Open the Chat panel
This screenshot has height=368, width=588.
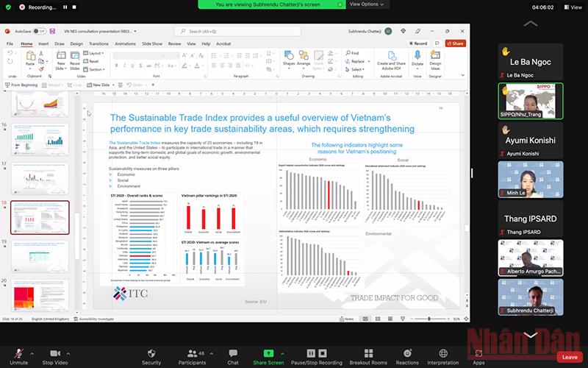tap(233, 354)
